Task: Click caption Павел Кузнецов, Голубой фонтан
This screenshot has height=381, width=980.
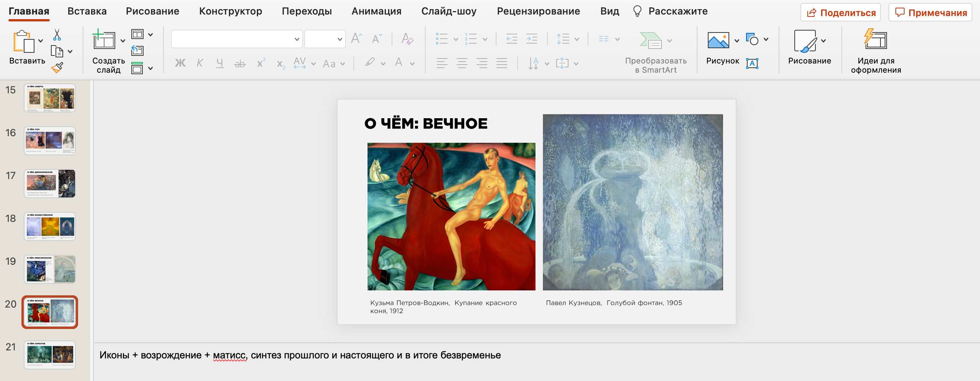Action: click(614, 303)
